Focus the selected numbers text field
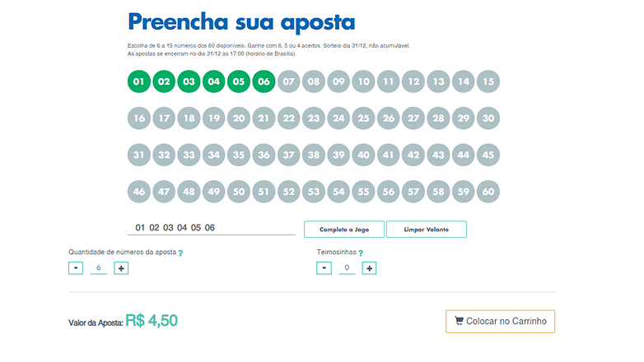644x362 pixels. (212, 228)
